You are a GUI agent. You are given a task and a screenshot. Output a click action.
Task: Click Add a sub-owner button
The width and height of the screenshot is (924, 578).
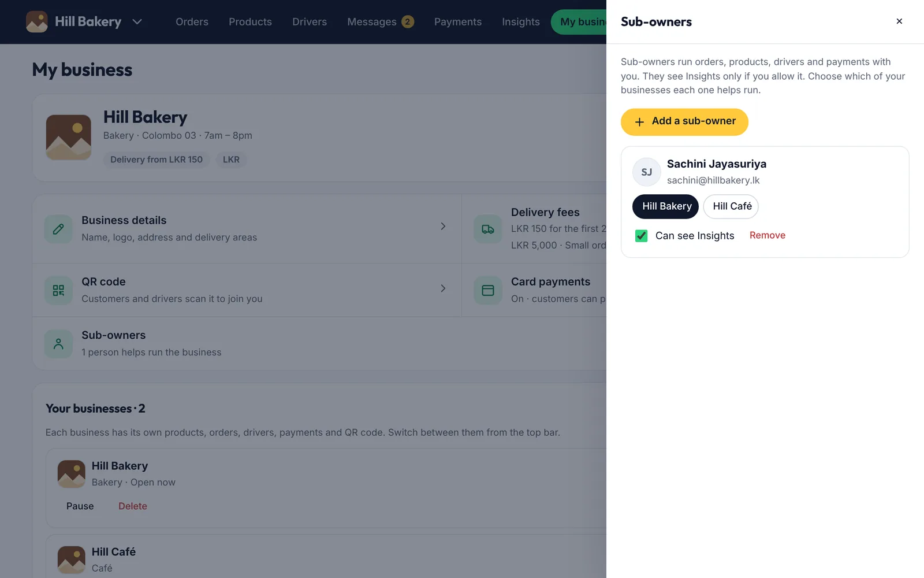(x=684, y=122)
